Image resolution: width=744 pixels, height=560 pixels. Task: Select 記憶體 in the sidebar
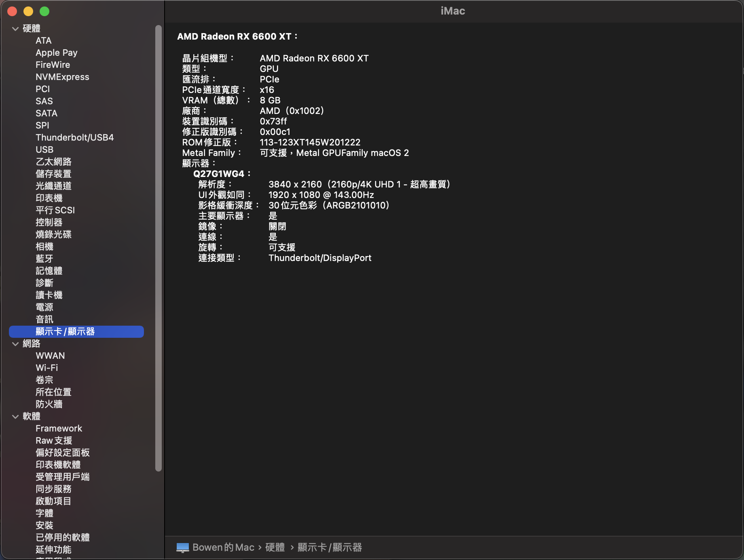pyautogui.click(x=49, y=271)
